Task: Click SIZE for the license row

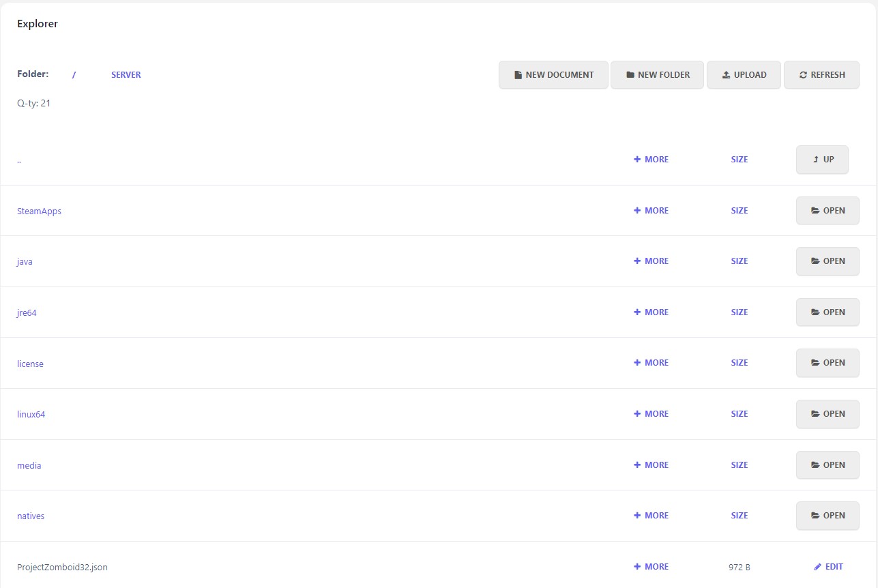Action: (x=739, y=362)
